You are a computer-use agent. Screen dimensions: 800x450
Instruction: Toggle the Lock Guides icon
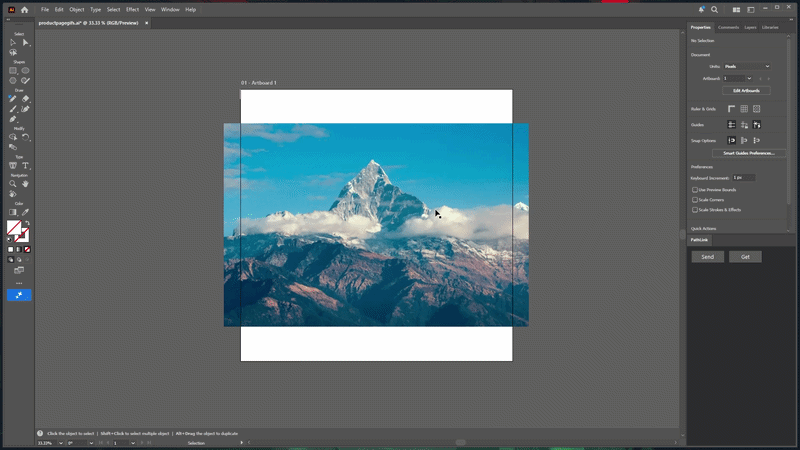pyautogui.click(x=744, y=124)
